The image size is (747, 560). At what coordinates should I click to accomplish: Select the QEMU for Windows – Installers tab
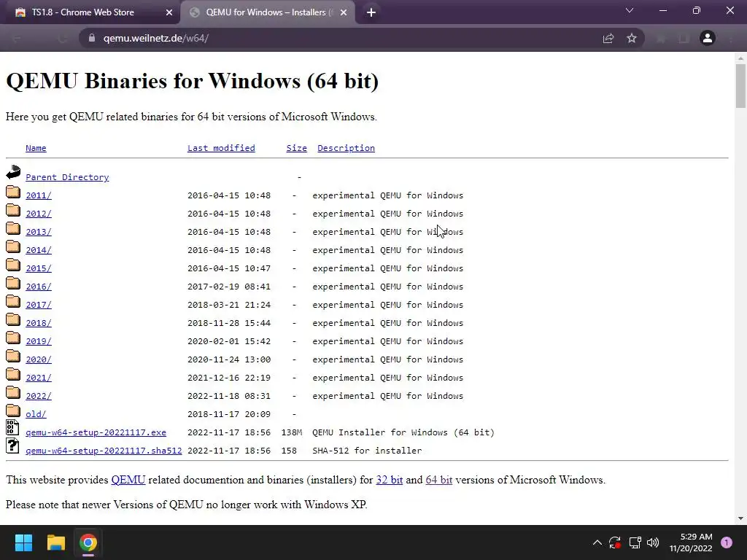coord(268,12)
